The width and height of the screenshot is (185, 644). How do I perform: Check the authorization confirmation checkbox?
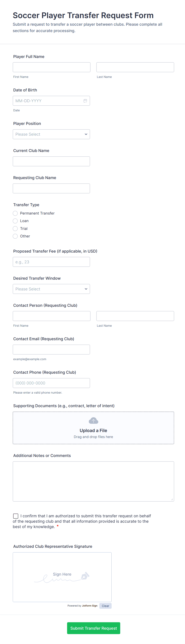tap(16, 516)
